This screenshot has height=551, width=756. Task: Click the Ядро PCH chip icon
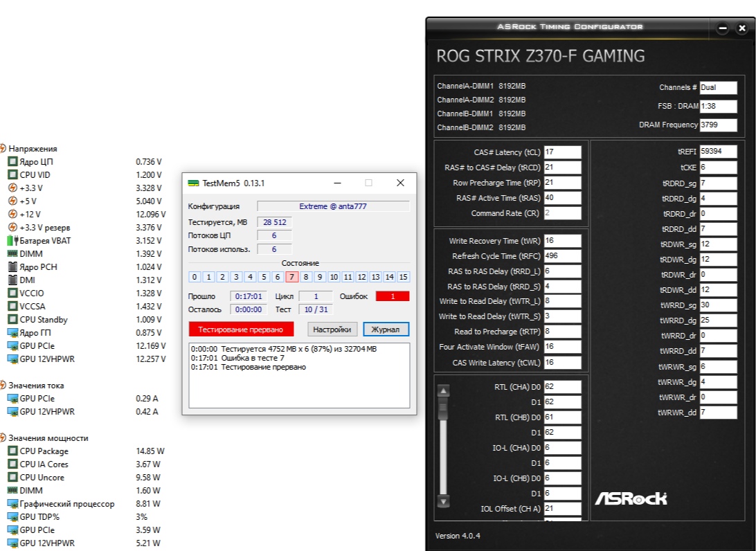(x=12, y=267)
